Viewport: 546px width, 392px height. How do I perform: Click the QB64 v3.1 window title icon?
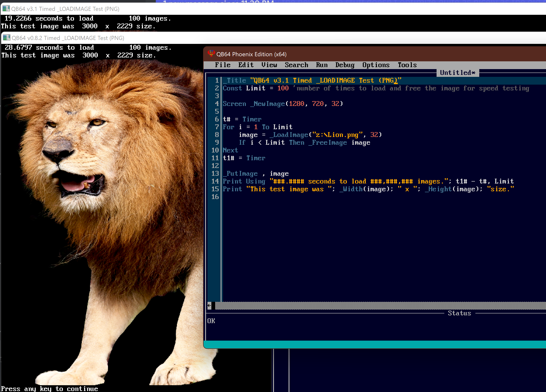coord(6,9)
